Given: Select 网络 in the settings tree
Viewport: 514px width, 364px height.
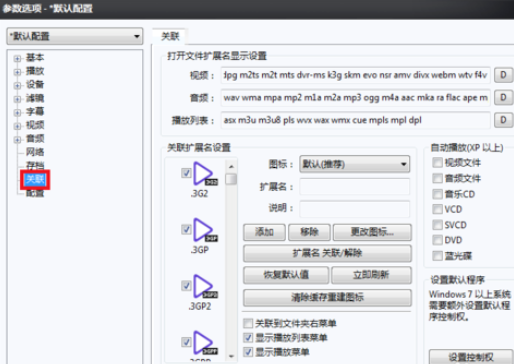Looking at the screenshot, I should point(35,152).
